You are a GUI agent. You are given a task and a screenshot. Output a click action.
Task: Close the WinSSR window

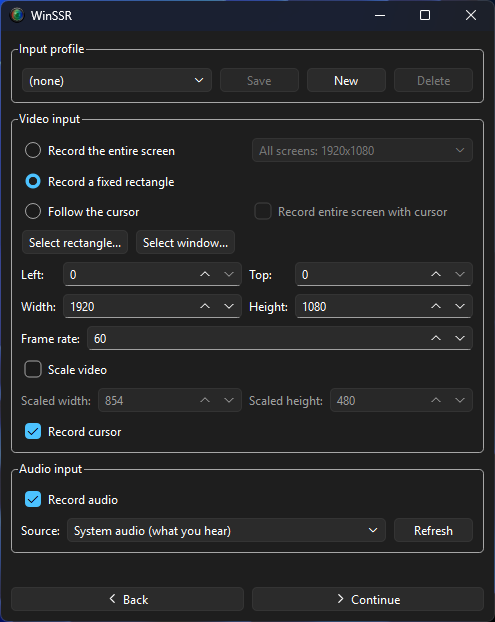(x=471, y=15)
